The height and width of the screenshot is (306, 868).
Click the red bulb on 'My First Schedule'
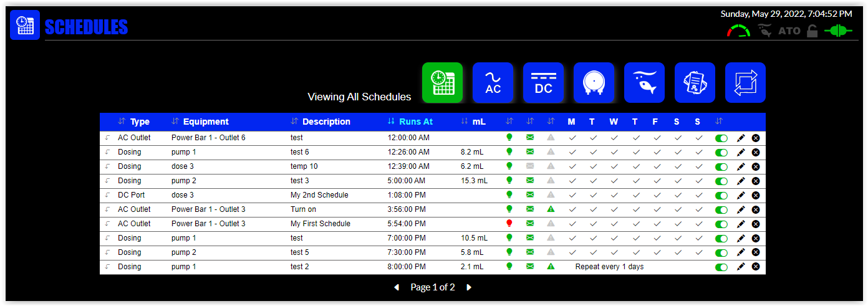(x=509, y=224)
